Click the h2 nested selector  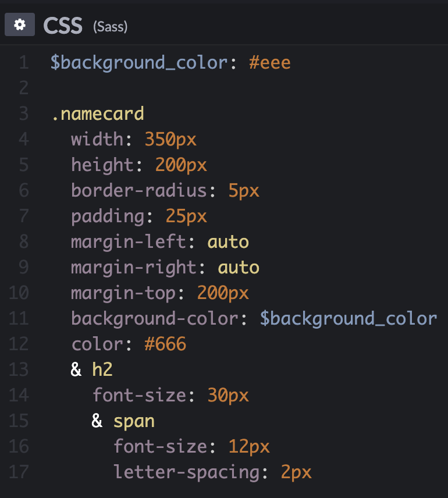[x=102, y=369]
